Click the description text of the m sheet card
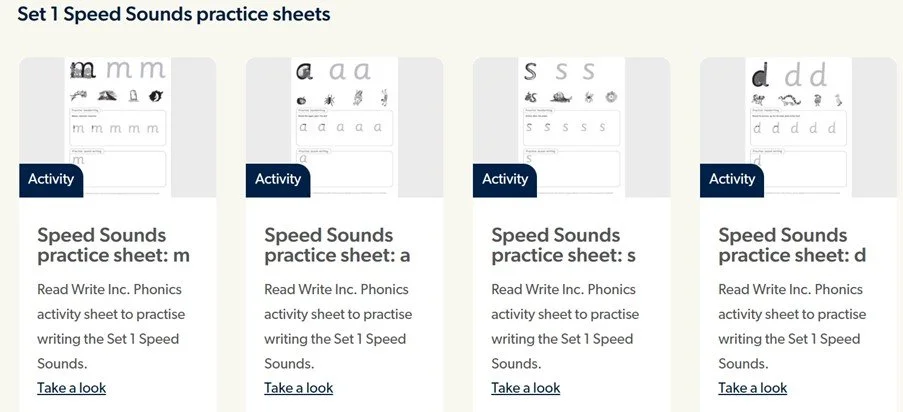Viewport: 903px width, 412px height. pos(111,326)
